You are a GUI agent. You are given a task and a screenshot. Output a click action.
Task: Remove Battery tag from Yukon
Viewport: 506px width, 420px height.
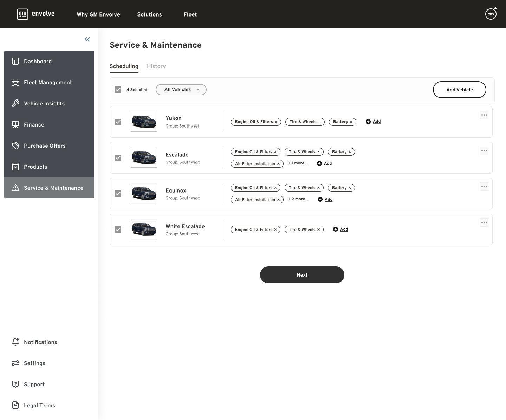coord(351,122)
